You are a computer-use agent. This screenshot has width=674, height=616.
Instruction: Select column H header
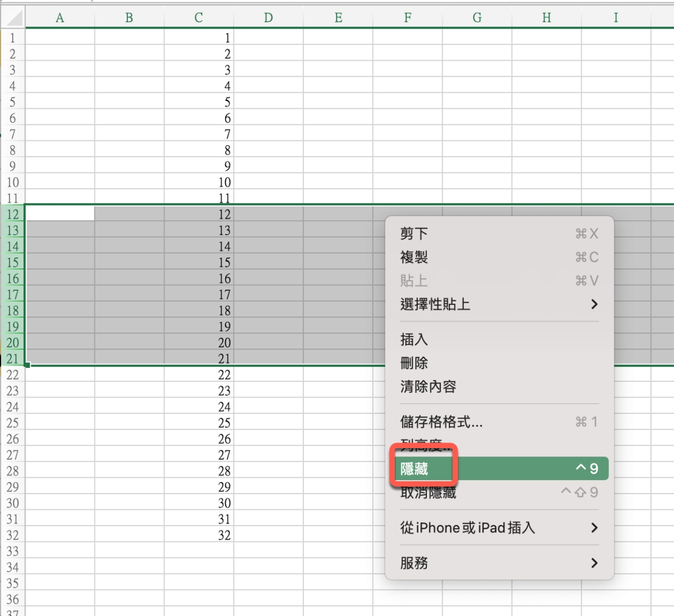pos(547,18)
